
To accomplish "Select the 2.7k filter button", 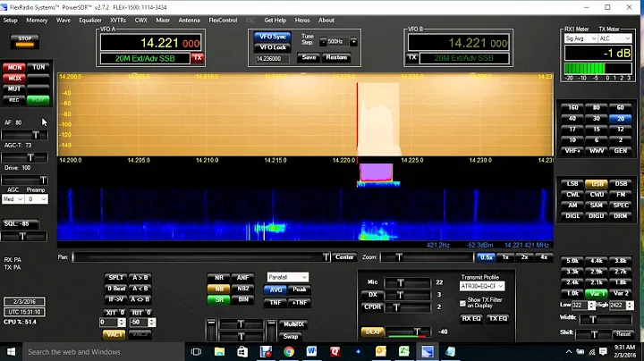I will click(620, 272).
